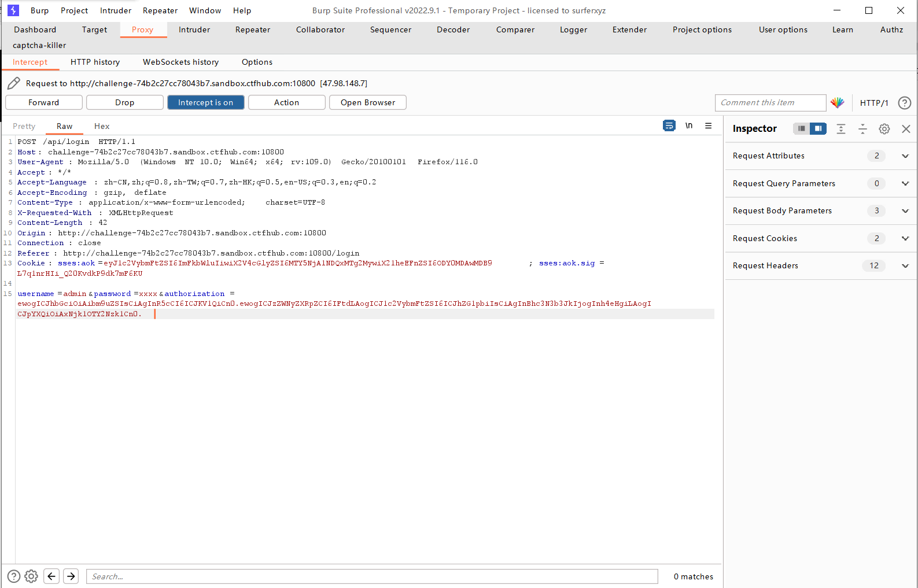The image size is (918, 588).
Task: Switch to the Target tab
Action: click(95, 29)
